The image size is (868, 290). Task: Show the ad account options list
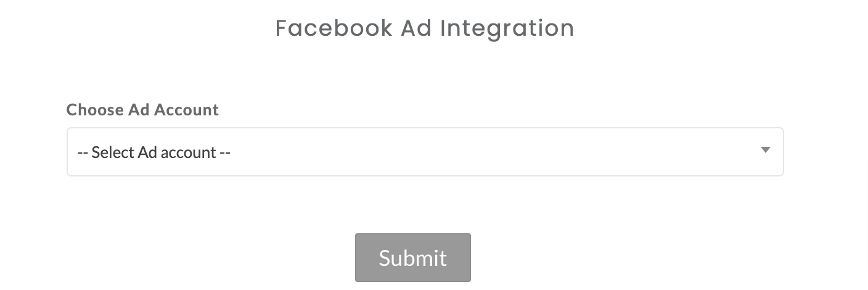click(x=425, y=152)
